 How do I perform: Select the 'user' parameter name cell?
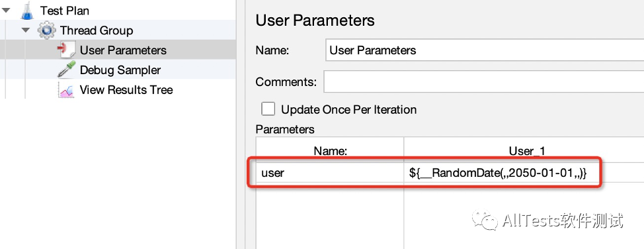330,173
